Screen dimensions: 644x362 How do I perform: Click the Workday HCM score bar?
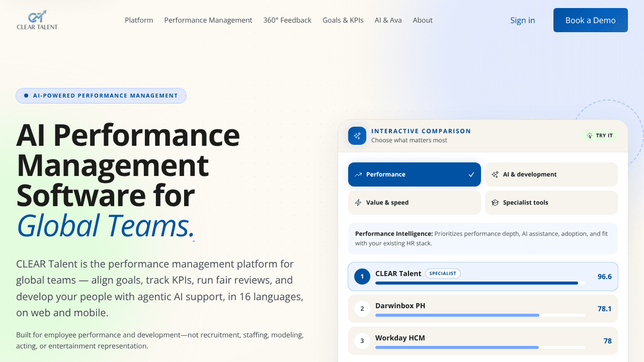pos(480,347)
